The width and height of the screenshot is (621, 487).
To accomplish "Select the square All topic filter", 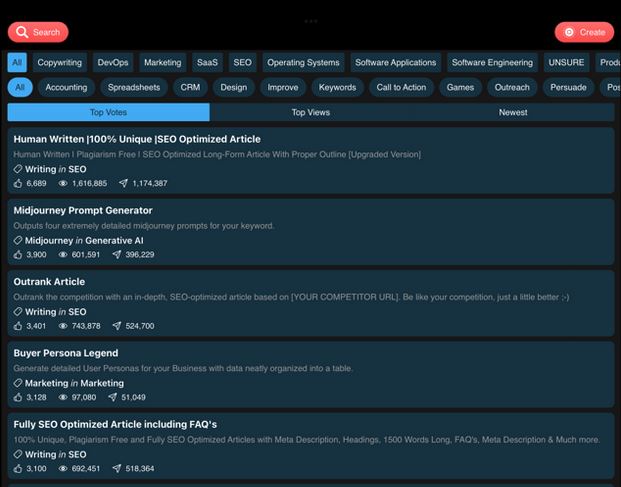I will coord(17,63).
